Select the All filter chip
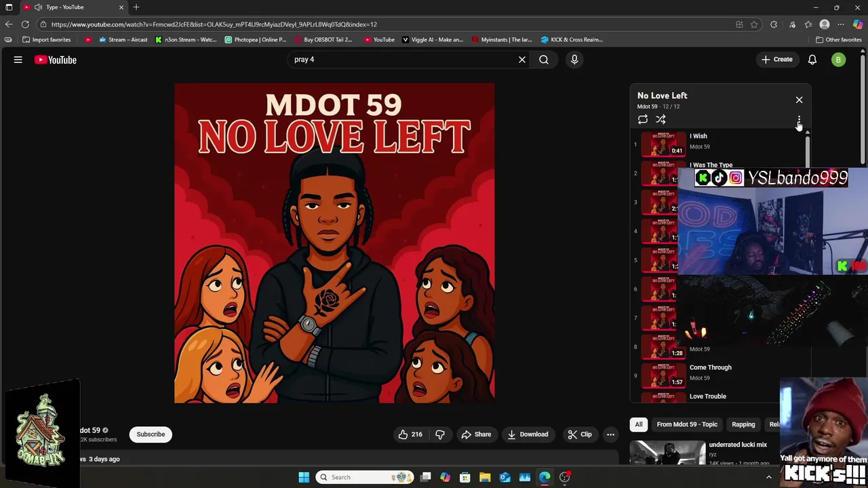 click(x=639, y=424)
